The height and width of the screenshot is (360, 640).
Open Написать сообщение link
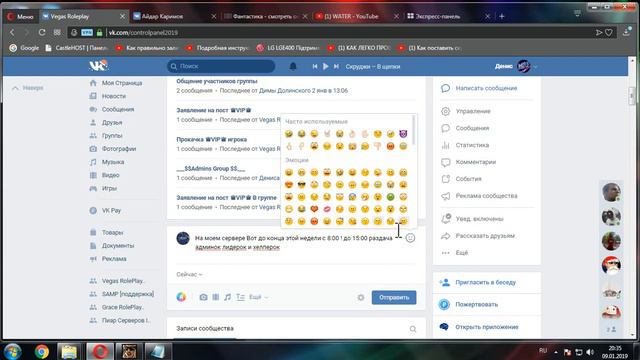487,88
